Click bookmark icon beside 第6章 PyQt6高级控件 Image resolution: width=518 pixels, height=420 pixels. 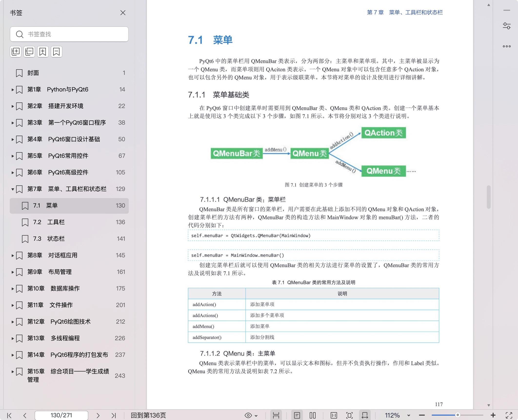19,173
